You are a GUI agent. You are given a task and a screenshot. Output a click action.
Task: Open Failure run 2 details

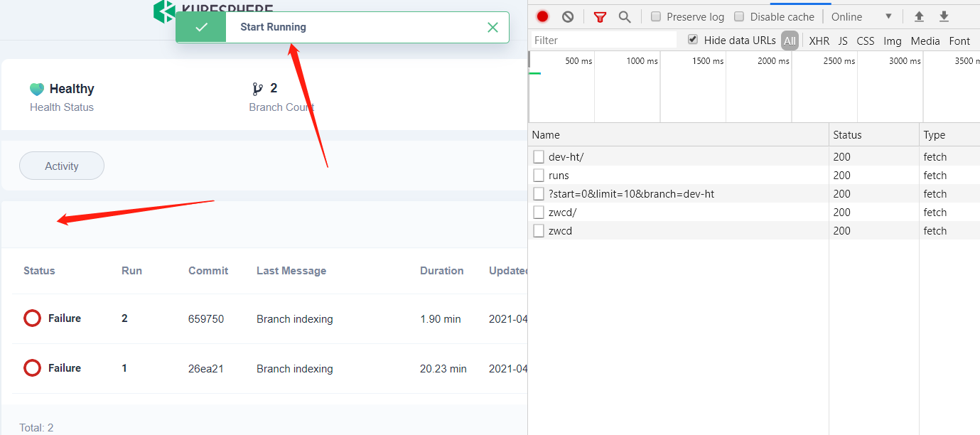[65, 318]
